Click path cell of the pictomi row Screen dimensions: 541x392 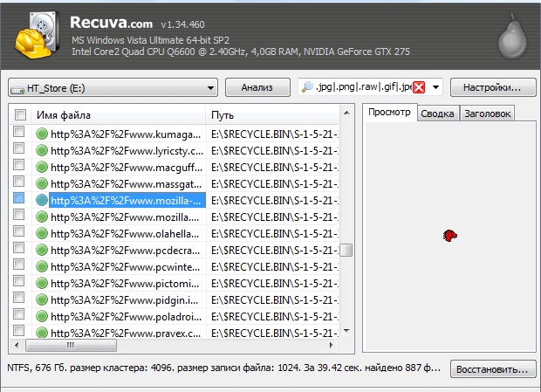[x=272, y=283]
